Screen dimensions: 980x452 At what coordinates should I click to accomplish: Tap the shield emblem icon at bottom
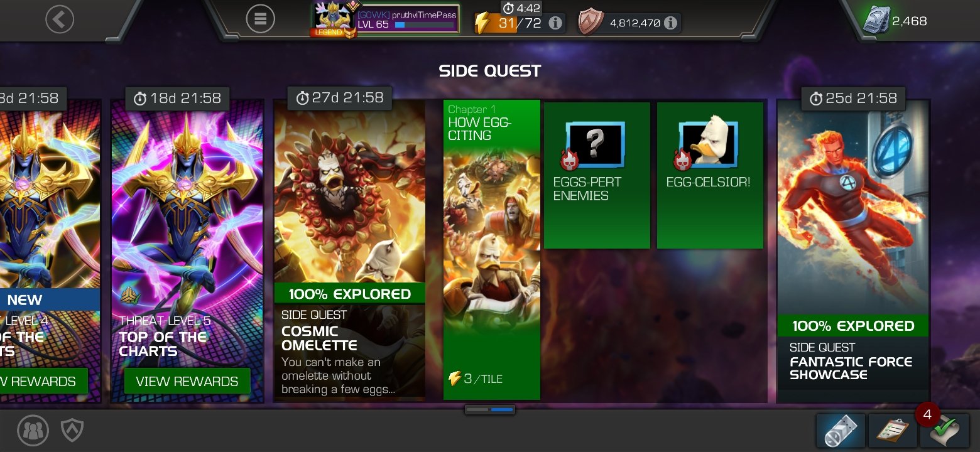coord(72,430)
